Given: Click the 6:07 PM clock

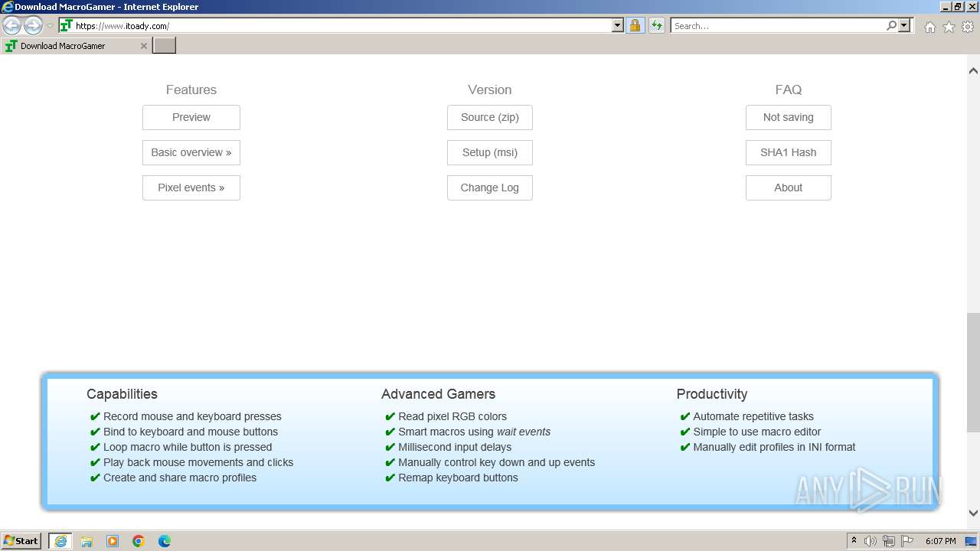Looking at the screenshot, I should pos(940,541).
